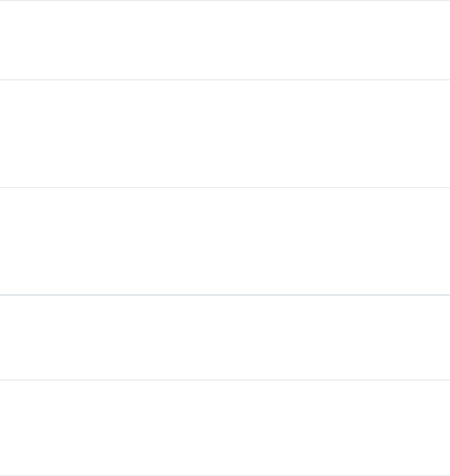Select the second blank row

pyautogui.click(x=225, y=134)
